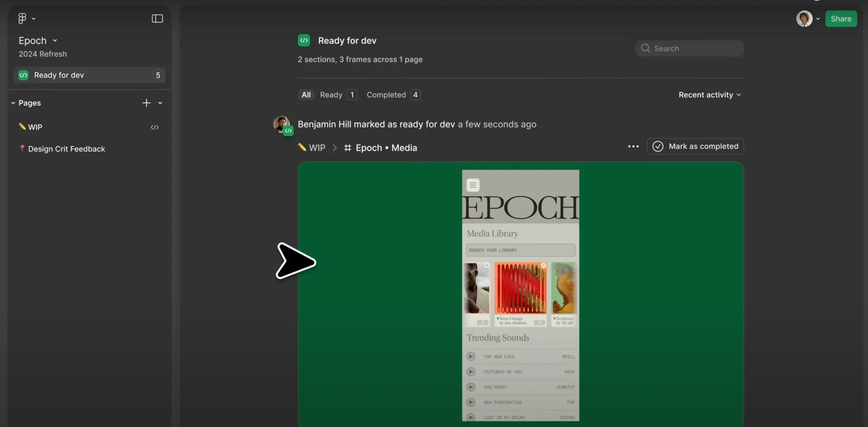The height and width of the screenshot is (427, 868).
Task: Click the dev mode icon beside WIP page
Action: [155, 127]
